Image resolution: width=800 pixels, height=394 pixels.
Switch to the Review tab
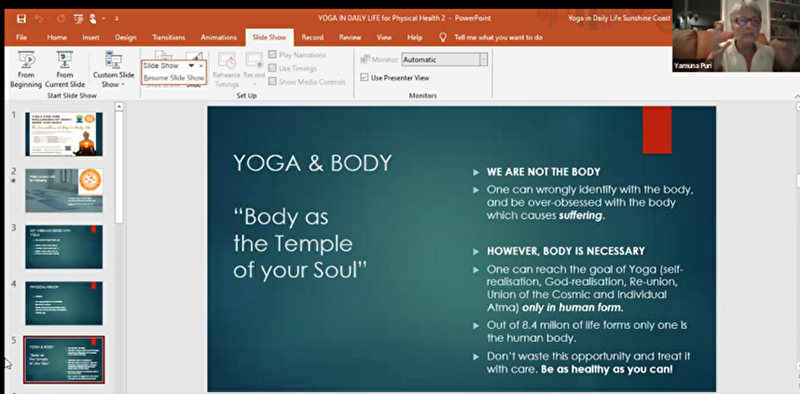pos(350,37)
